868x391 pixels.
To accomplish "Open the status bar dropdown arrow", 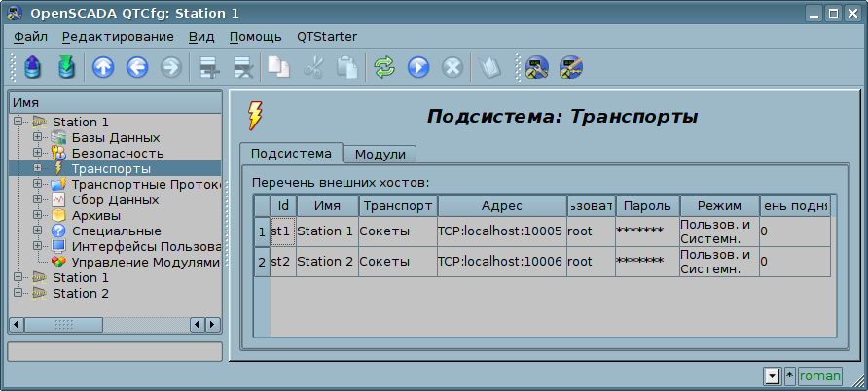I will coord(773,375).
